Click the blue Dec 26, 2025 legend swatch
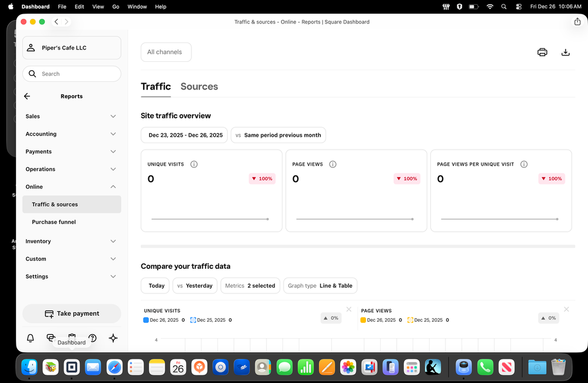This screenshot has width=588, height=383. (146, 320)
